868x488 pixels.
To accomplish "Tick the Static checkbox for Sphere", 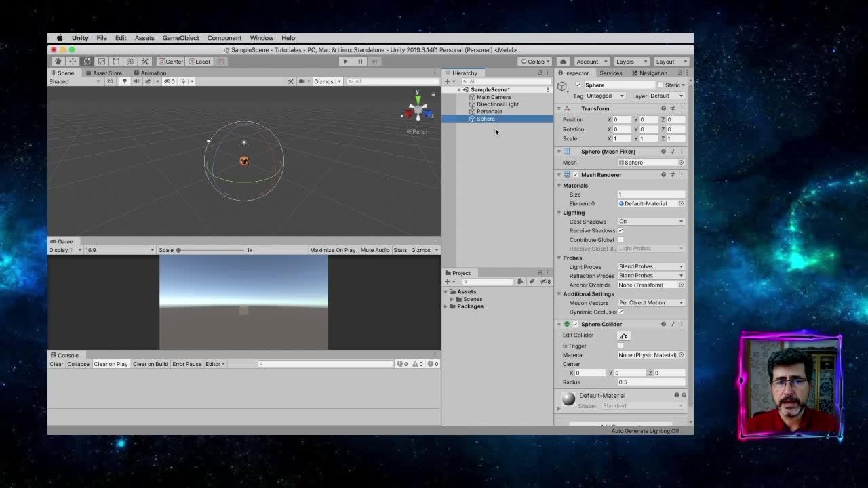I will click(660, 85).
